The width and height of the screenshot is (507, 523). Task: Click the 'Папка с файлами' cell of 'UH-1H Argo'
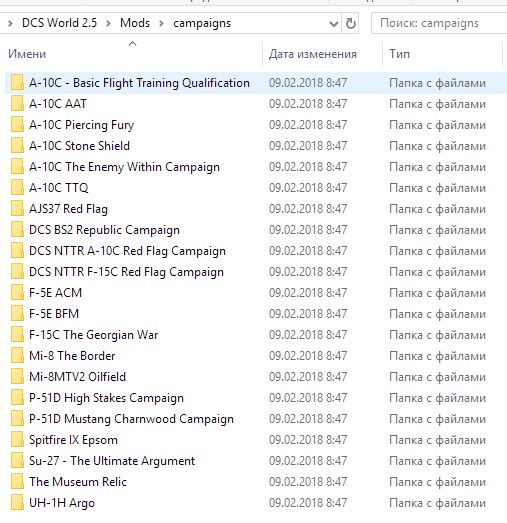pyautogui.click(x=437, y=503)
